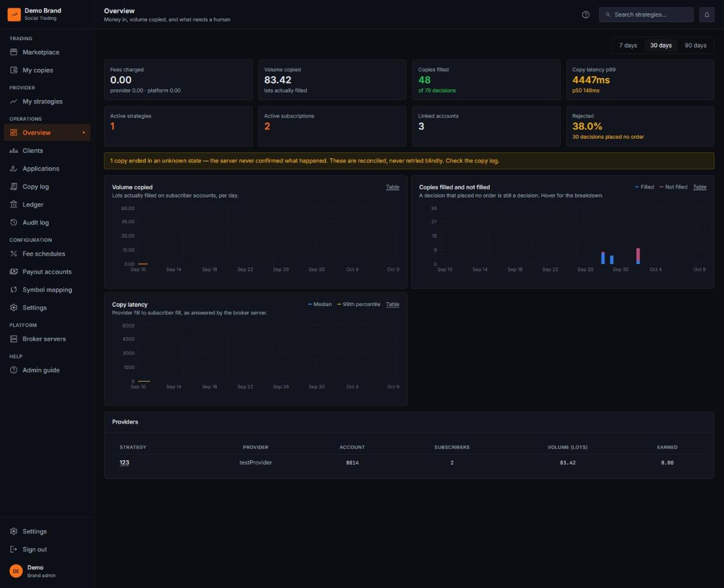Viewport: 724px width, 588px height.
Task: Click the unknown state warning banner
Action: 409,161
